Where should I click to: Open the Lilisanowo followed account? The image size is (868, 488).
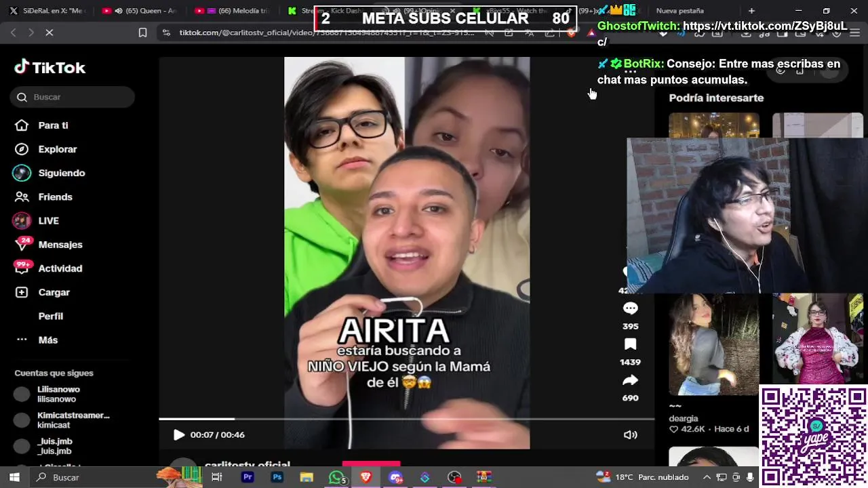pyautogui.click(x=58, y=394)
